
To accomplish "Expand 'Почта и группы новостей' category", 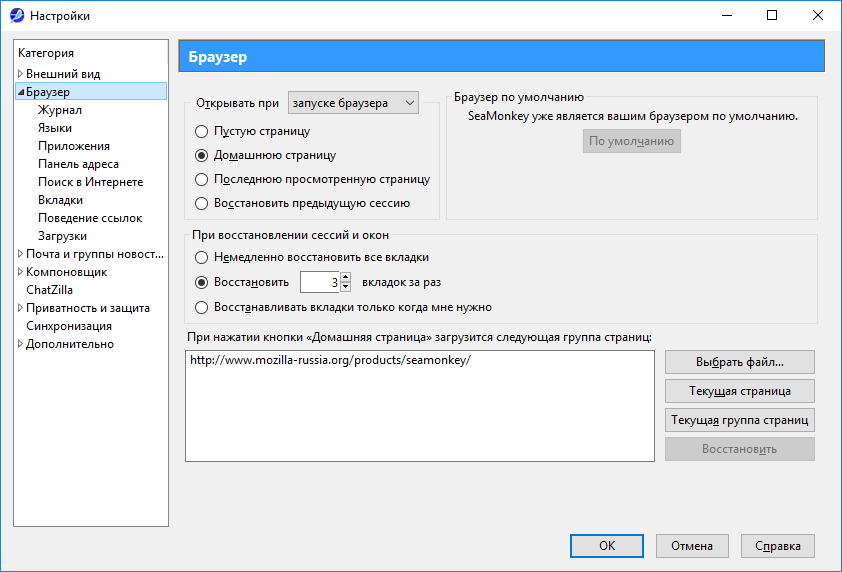I will click(20, 254).
